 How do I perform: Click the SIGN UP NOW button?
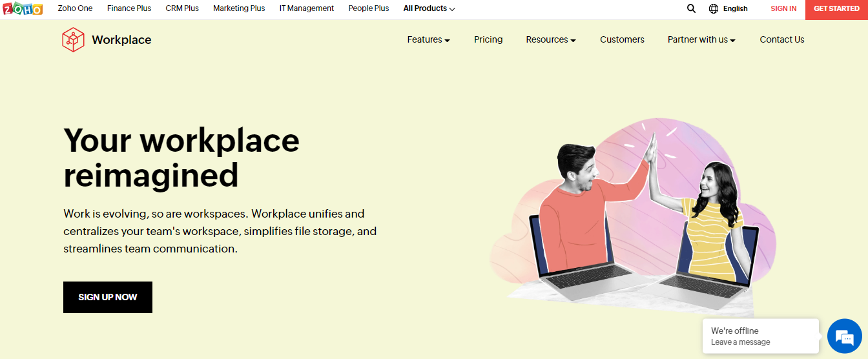[108, 297]
